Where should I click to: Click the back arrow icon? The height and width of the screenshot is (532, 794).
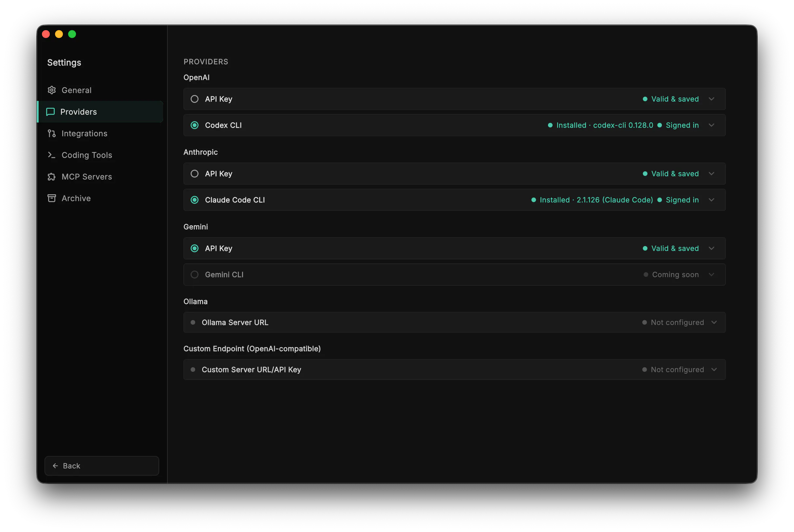(x=55, y=466)
